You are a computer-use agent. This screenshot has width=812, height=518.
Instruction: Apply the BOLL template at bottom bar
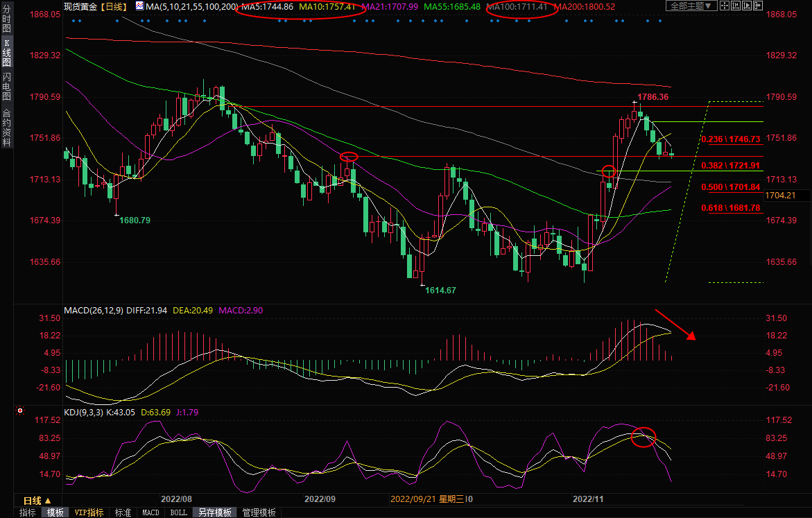(178, 512)
